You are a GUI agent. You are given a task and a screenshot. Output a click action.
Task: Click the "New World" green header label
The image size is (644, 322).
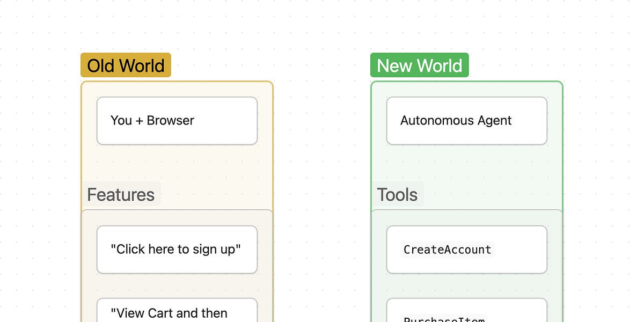point(419,65)
